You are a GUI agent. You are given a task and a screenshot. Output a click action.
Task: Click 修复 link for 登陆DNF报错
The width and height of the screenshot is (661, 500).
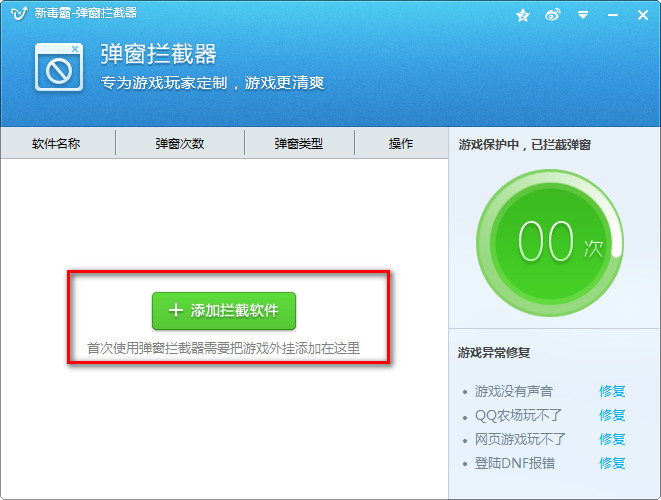click(612, 463)
